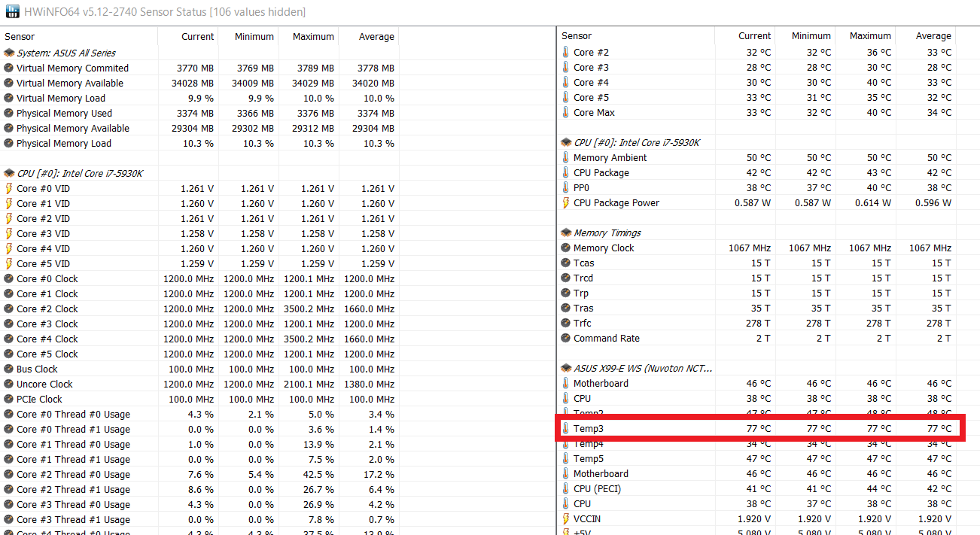The height and width of the screenshot is (535, 980).
Task: Select the Core #4 temperature row
Action: point(756,82)
